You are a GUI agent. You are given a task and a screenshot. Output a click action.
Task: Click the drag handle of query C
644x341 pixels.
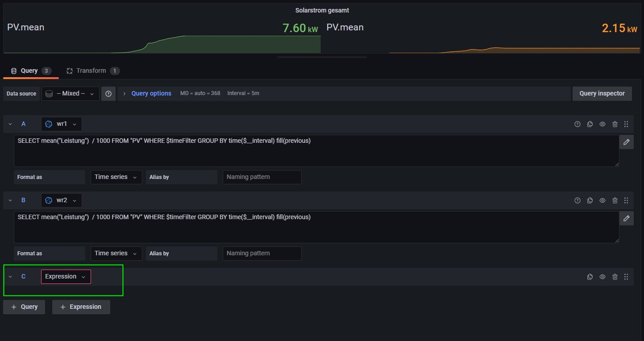[x=626, y=277]
